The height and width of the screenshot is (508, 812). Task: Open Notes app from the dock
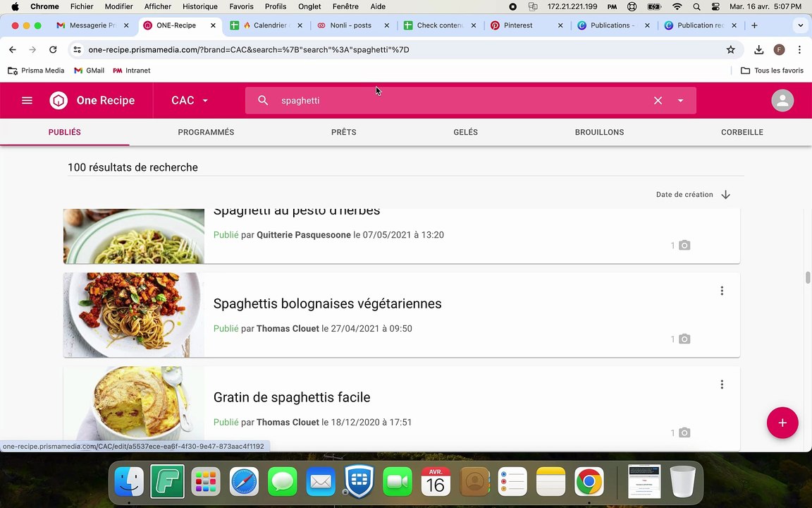pos(550,482)
